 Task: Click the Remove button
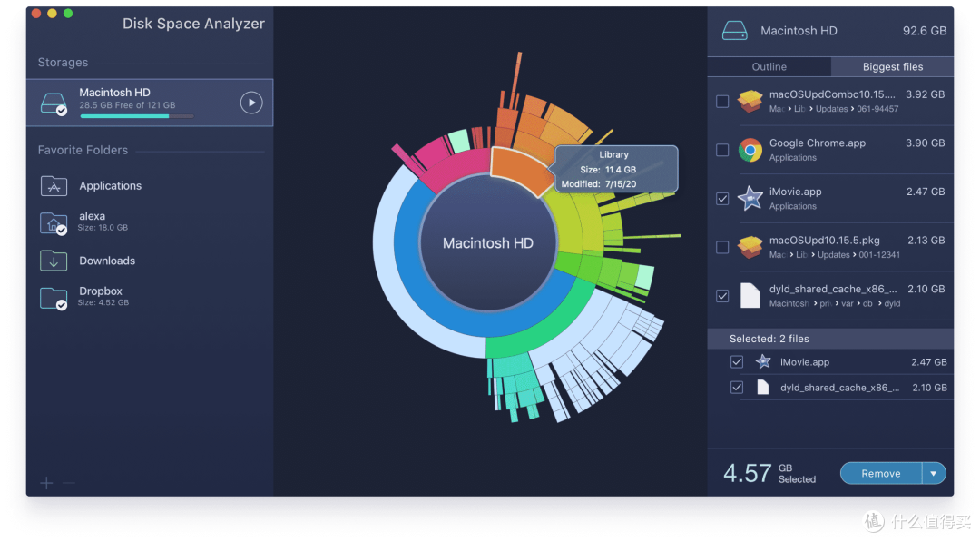point(881,473)
